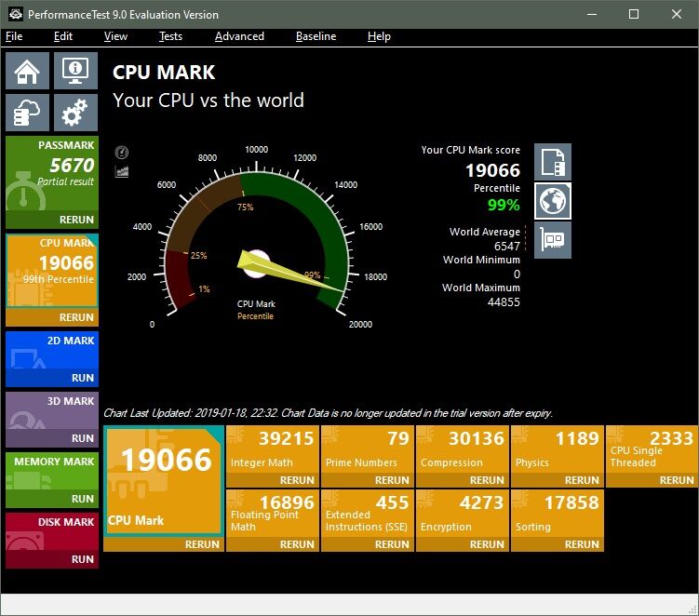This screenshot has height=616, width=699.
Task: Open the Tests menu
Action: pos(170,36)
